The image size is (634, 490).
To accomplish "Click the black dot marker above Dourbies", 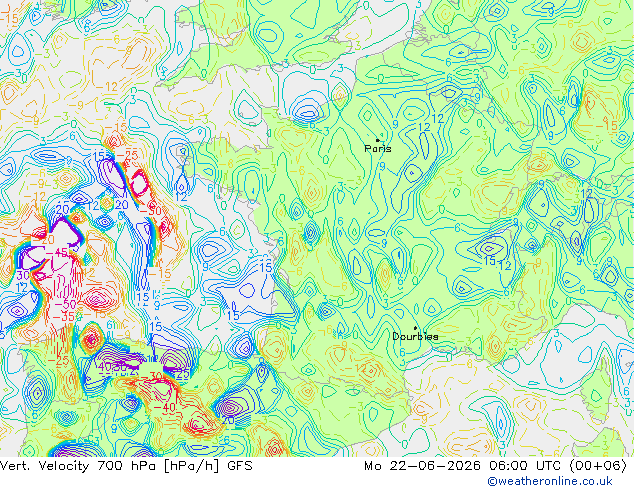I will coord(415,328).
